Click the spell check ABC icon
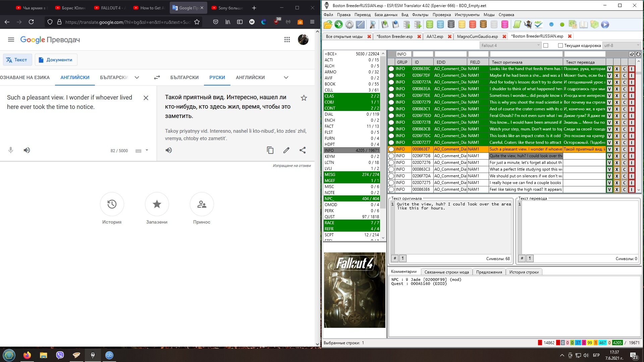The image size is (644, 362). pyautogui.click(x=538, y=24)
